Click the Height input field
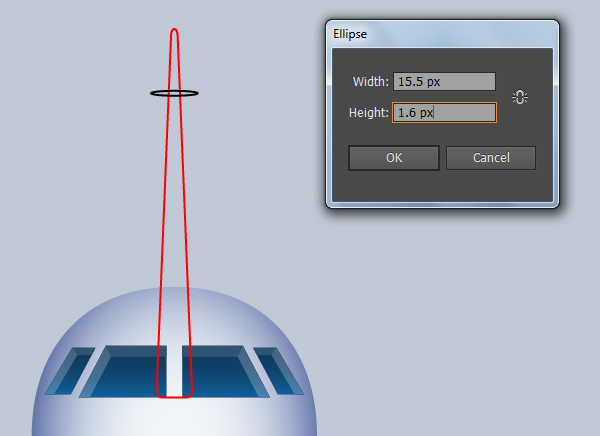Image resolution: width=600 pixels, height=436 pixels. point(444,113)
